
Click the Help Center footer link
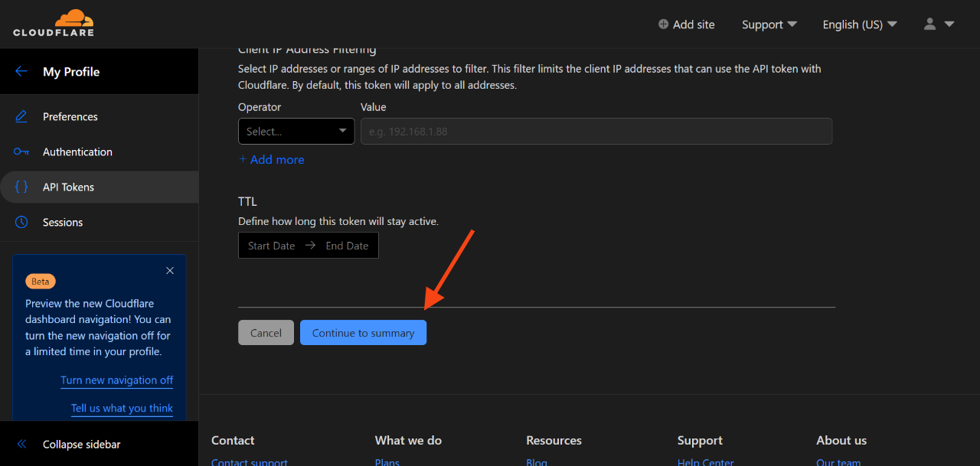point(705,462)
